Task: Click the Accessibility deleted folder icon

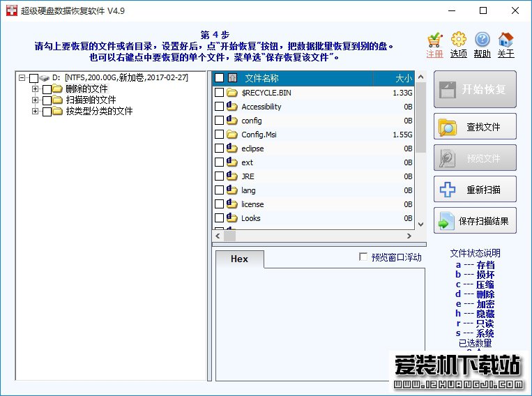Action: click(232, 106)
